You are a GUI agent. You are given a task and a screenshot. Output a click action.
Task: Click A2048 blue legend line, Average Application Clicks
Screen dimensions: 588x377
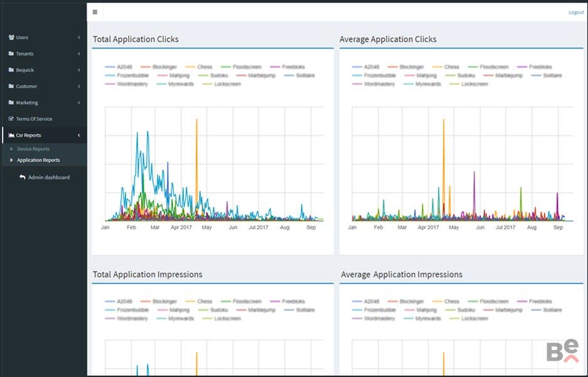point(357,67)
